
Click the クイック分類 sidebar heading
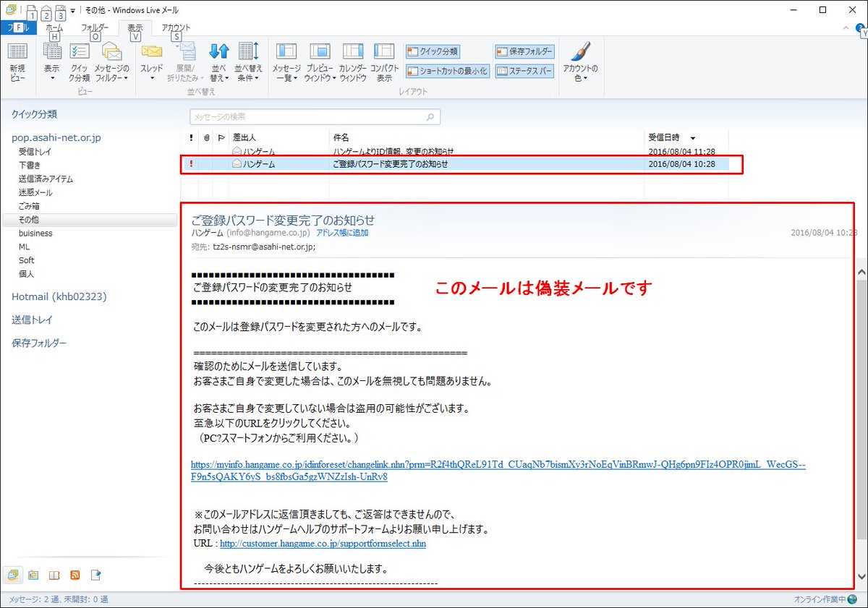pos(34,114)
